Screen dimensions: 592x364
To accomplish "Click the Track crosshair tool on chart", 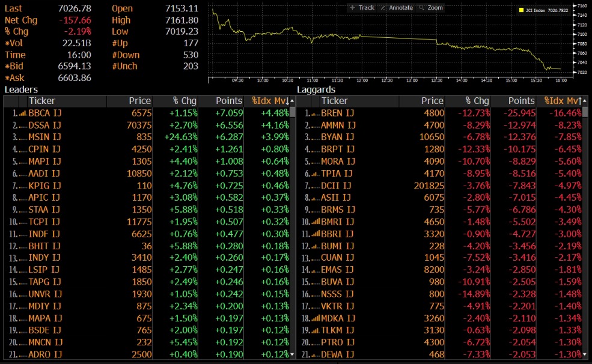I will [361, 8].
